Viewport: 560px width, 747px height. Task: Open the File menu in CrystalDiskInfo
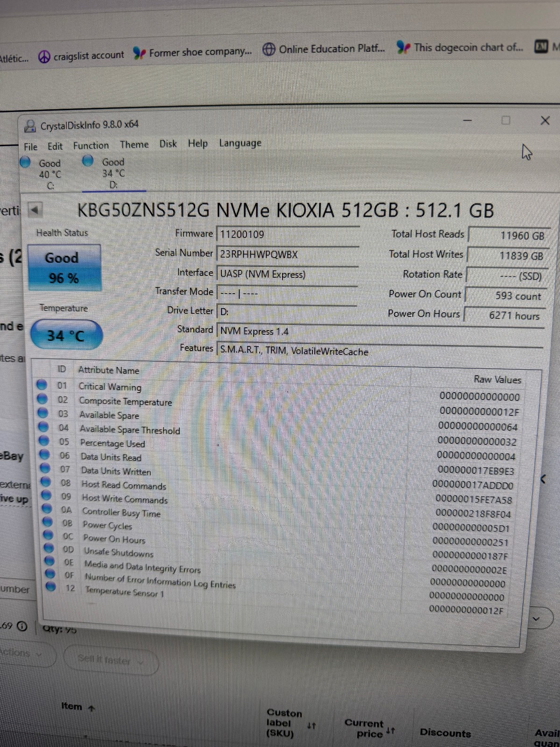click(31, 147)
